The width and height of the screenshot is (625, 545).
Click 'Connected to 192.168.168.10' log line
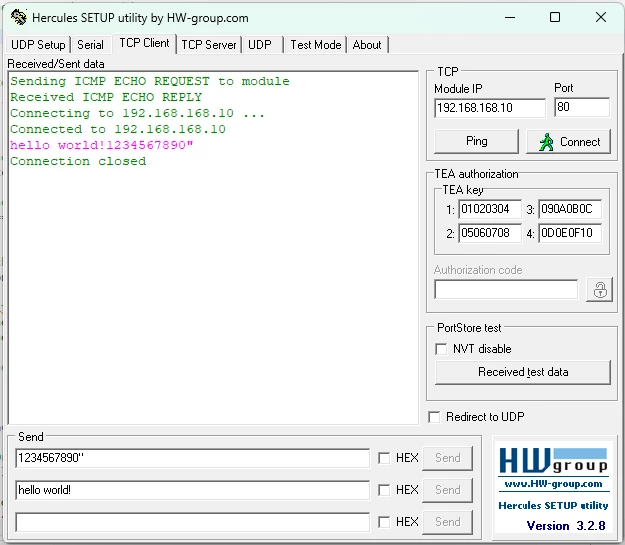coord(118,129)
